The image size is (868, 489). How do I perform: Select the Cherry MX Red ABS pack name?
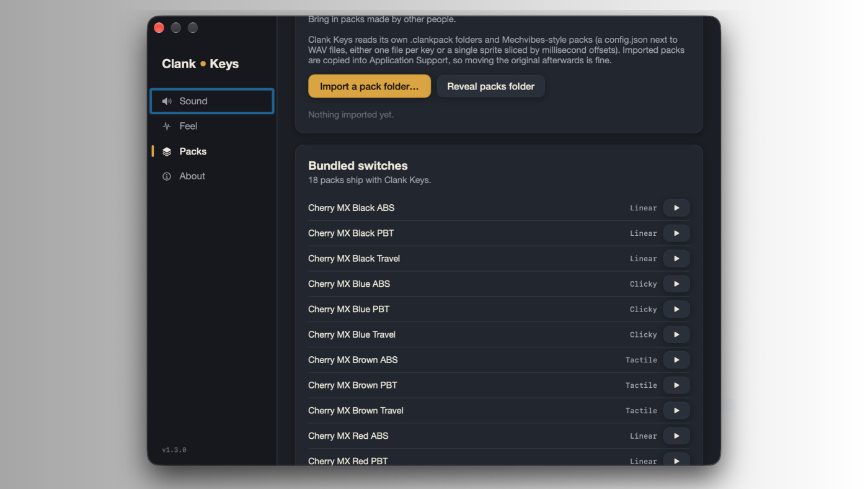[x=348, y=436]
